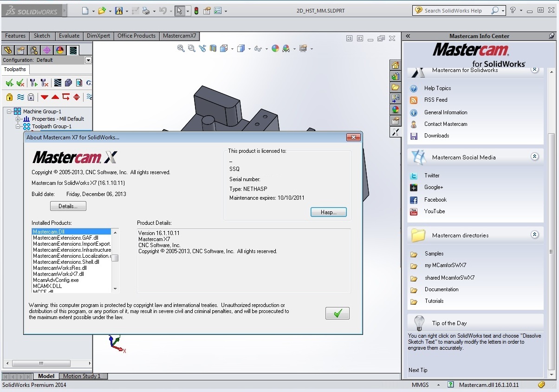Open the DisplayManager color ball tab icon

(x=59, y=50)
